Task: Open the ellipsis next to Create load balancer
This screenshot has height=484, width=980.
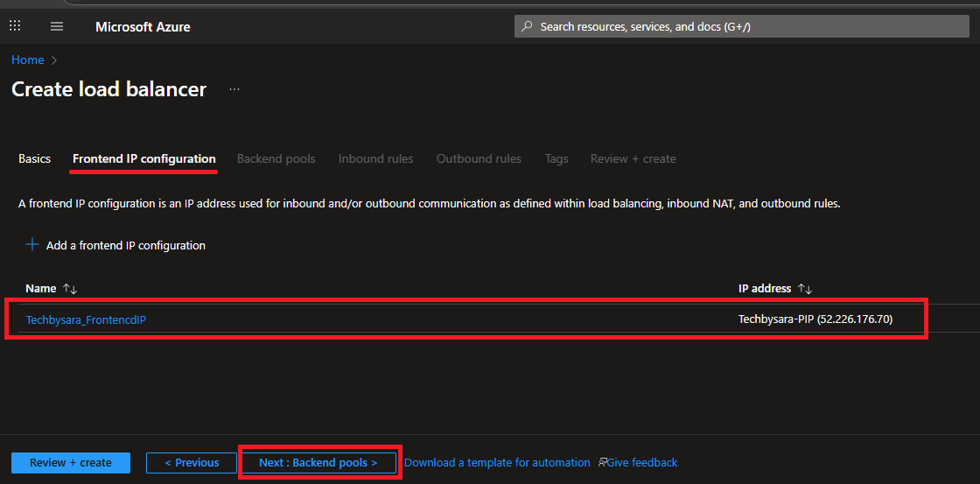Action: point(234,89)
